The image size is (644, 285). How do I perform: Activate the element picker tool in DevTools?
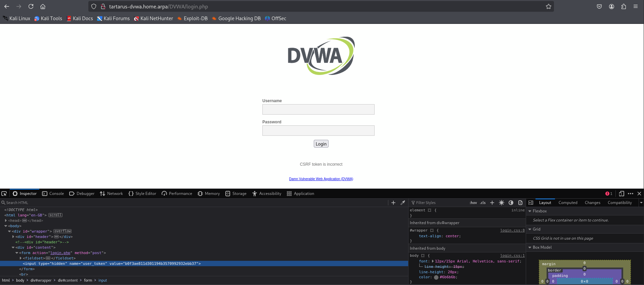pos(4,194)
